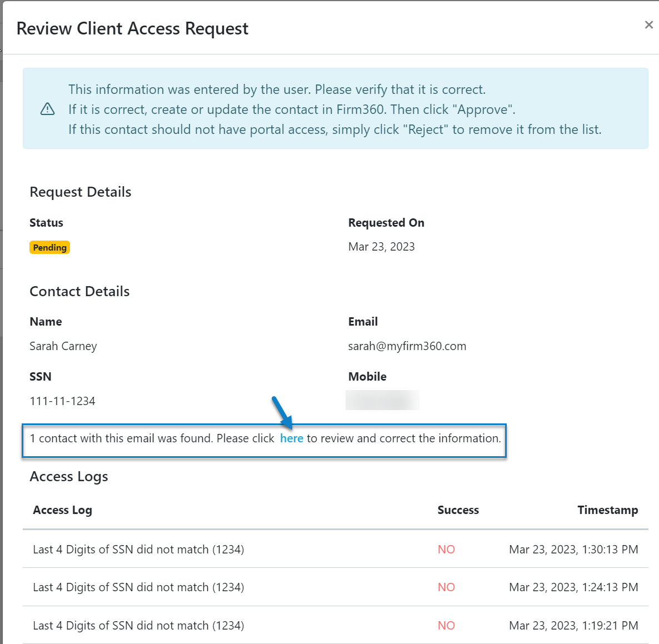This screenshot has width=659, height=644.
Task: Open the contact review via the here link
Action: tap(292, 438)
